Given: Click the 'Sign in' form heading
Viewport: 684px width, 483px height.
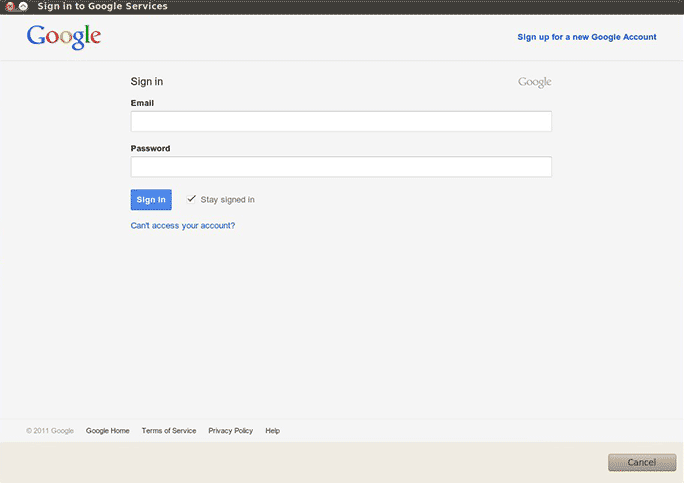Looking at the screenshot, I should 146,82.
